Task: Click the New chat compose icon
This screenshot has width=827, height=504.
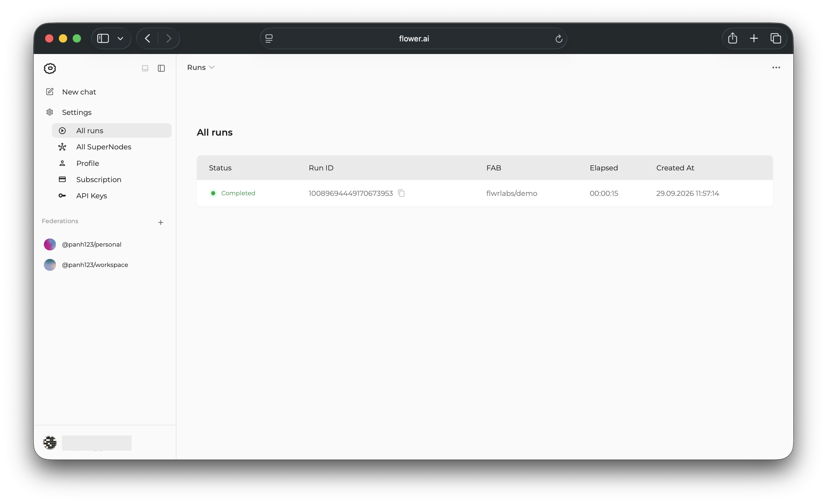Action: [x=50, y=91]
